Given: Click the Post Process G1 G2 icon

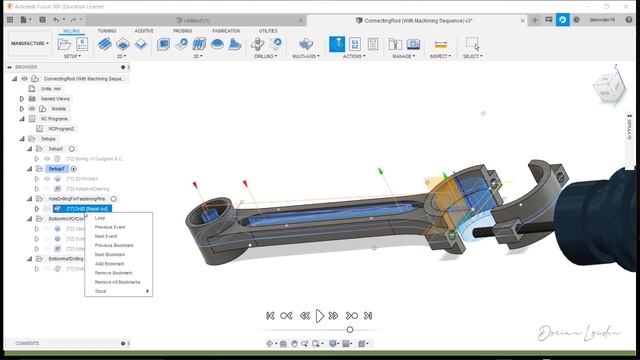Looking at the screenshot, I should pyautogui.click(x=355, y=44).
